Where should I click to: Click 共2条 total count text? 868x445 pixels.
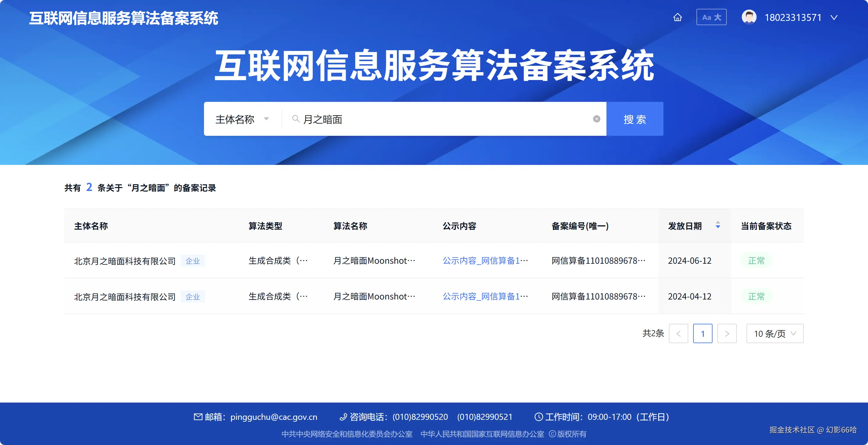653,333
